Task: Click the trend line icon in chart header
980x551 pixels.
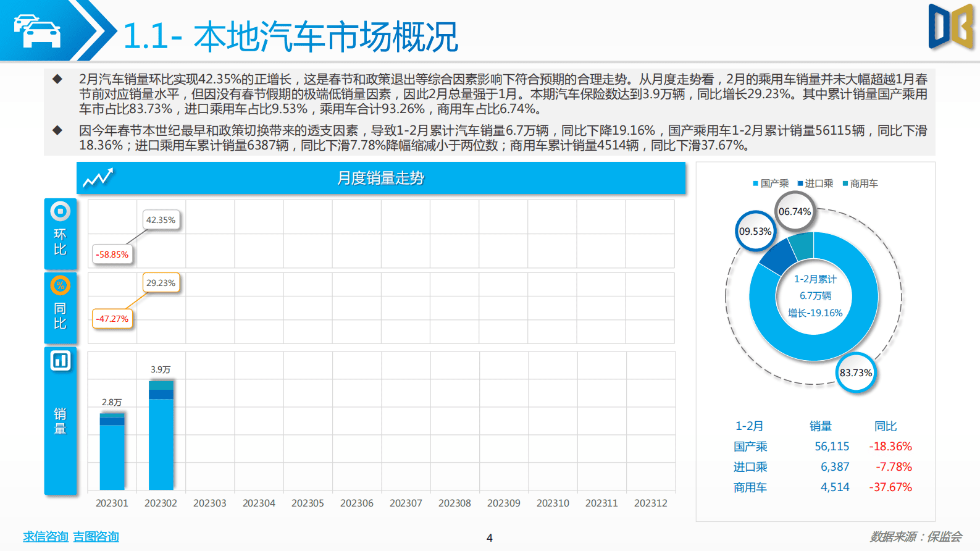Action: pyautogui.click(x=99, y=178)
